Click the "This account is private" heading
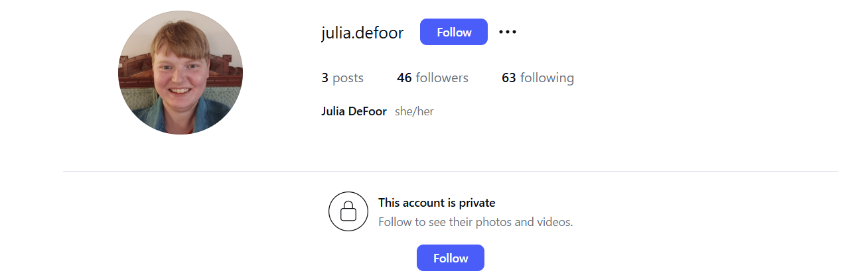The image size is (868, 279). [437, 203]
